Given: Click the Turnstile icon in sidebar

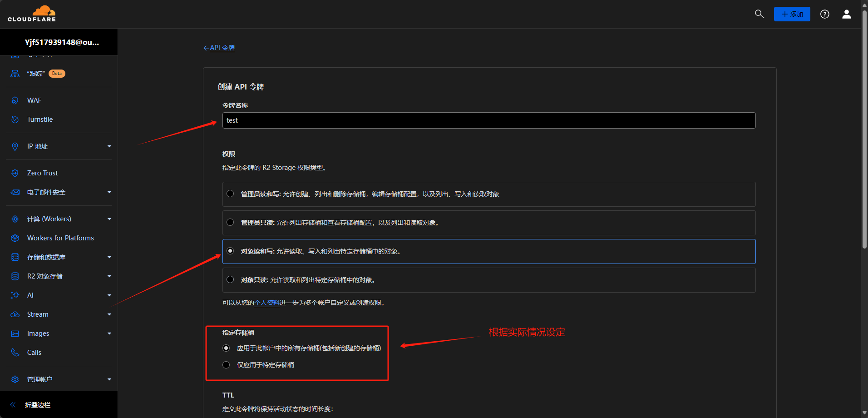Looking at the screenshot, I should pyautogui.click(x=15, y=119).
